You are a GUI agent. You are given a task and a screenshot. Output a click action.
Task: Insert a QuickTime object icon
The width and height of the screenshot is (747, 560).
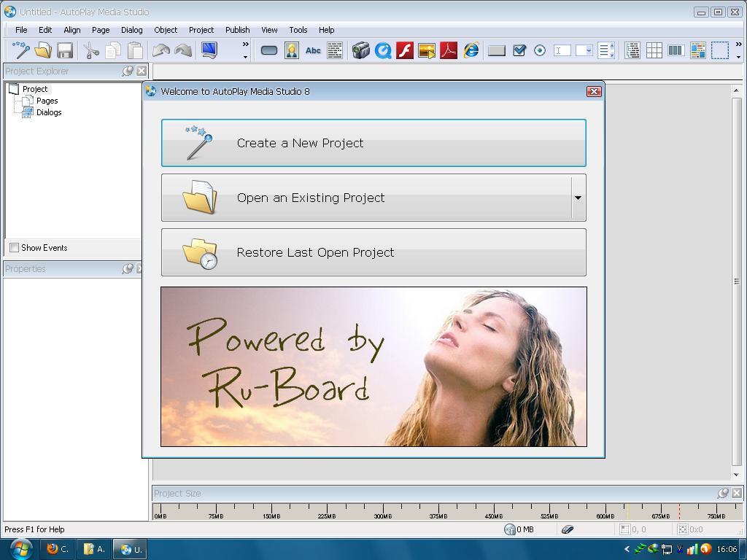click(382, 50)
